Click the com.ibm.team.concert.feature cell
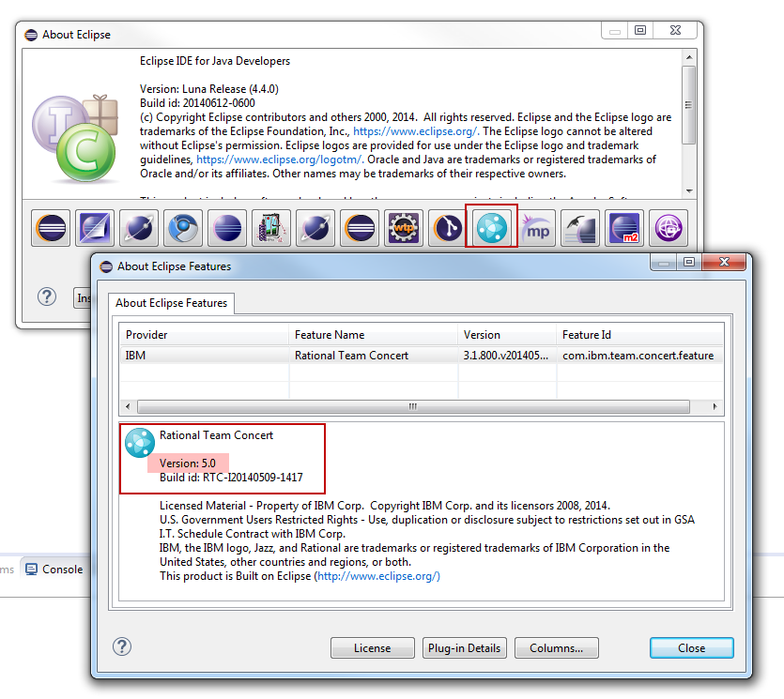Viewport: 784px width, 699px height. tap(640, 356)
